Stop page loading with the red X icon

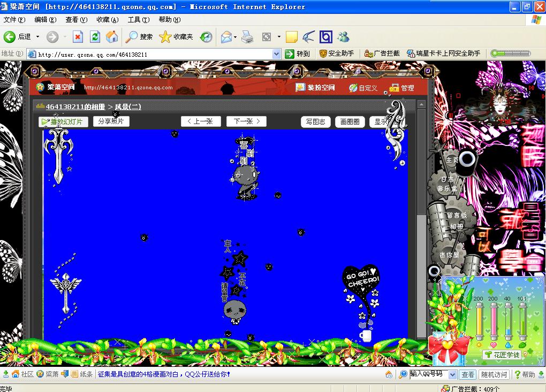pyautogui.click(x=78, y=36)
